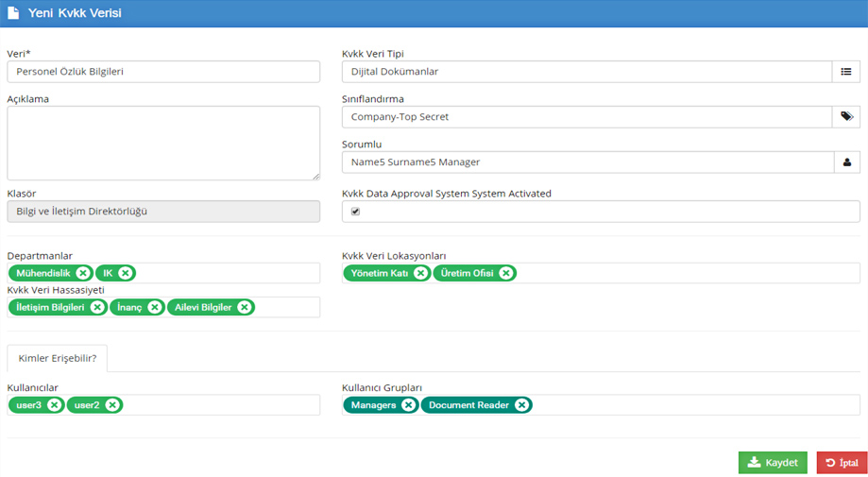Focus the Veri name input field

tap(163, 72)
